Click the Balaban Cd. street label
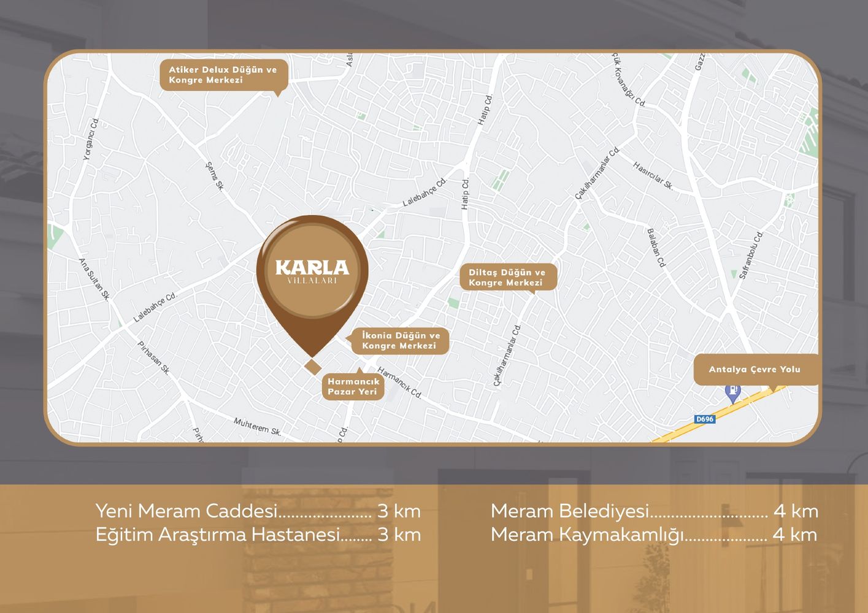Image resolution: width=868 pixels, height=613 pixels. pos(656,248)
